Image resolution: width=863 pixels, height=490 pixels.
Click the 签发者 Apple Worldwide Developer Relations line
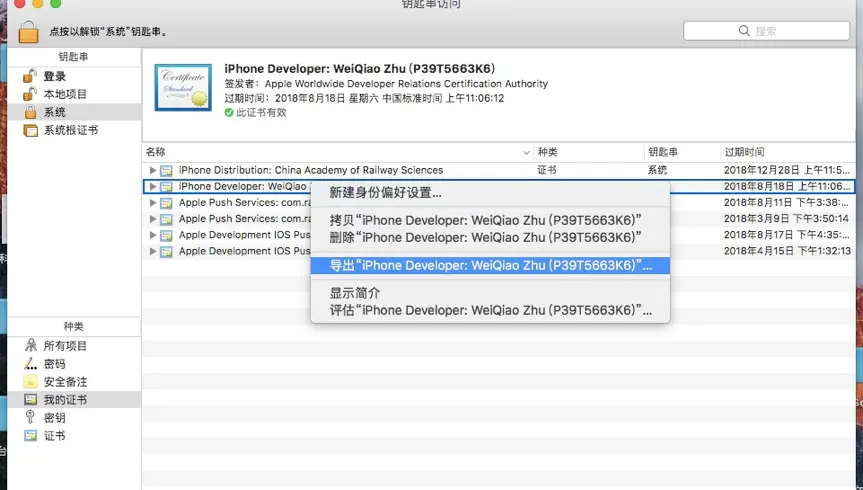pos(386,84)
